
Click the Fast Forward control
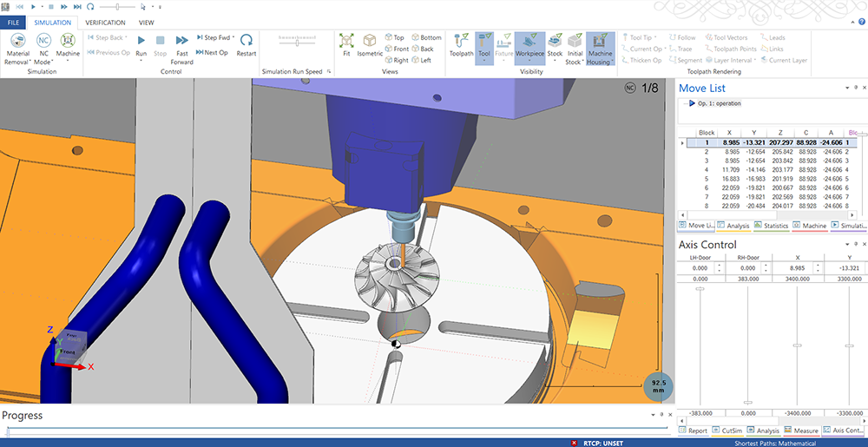(x=181, y=49)
